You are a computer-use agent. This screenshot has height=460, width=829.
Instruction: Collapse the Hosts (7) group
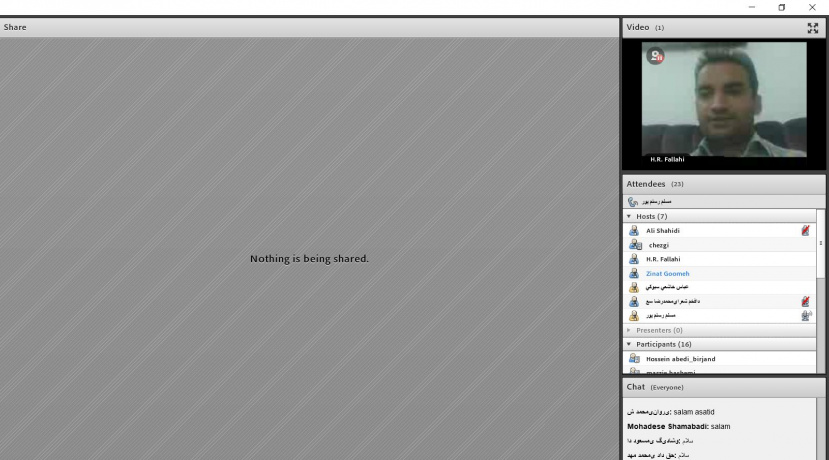coord(629,216)
